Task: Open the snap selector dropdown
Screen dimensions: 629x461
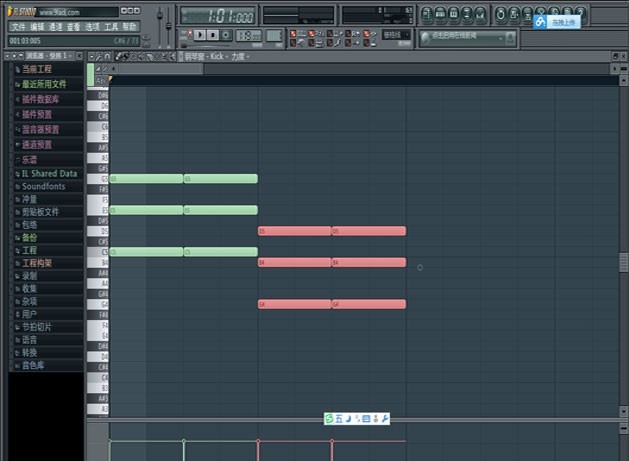Action: point(396,35)
